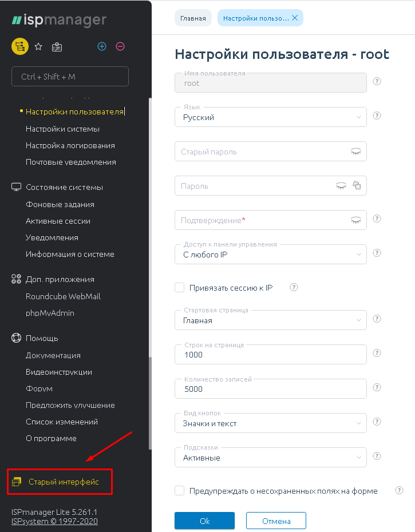Viewport: 415px width, 532px height.
Task: Open phpMyAdmin
Action: (x=50, y=313)
